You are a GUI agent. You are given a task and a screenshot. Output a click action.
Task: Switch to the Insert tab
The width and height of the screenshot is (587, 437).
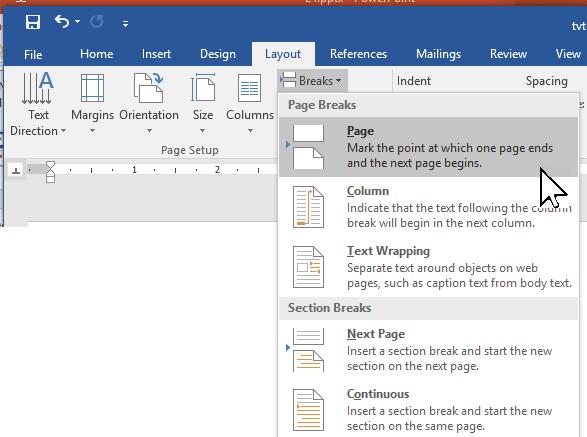(x=156, y=54)
